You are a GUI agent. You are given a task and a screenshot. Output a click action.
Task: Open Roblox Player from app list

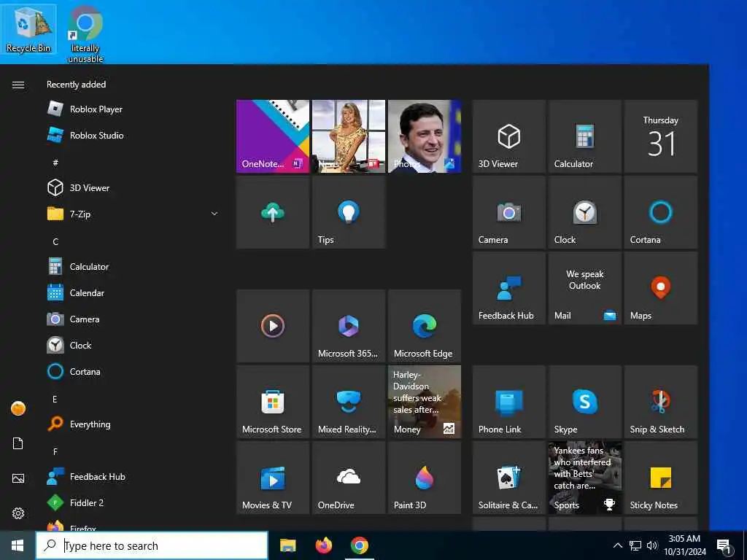(133, 109)
